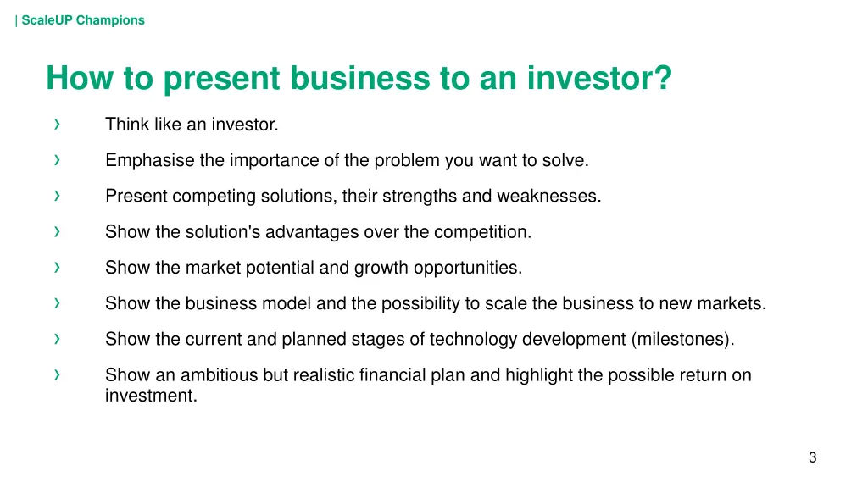Select the line about importance of the problem
This screenshot has width=868, height=488.
tap(347, 160)
